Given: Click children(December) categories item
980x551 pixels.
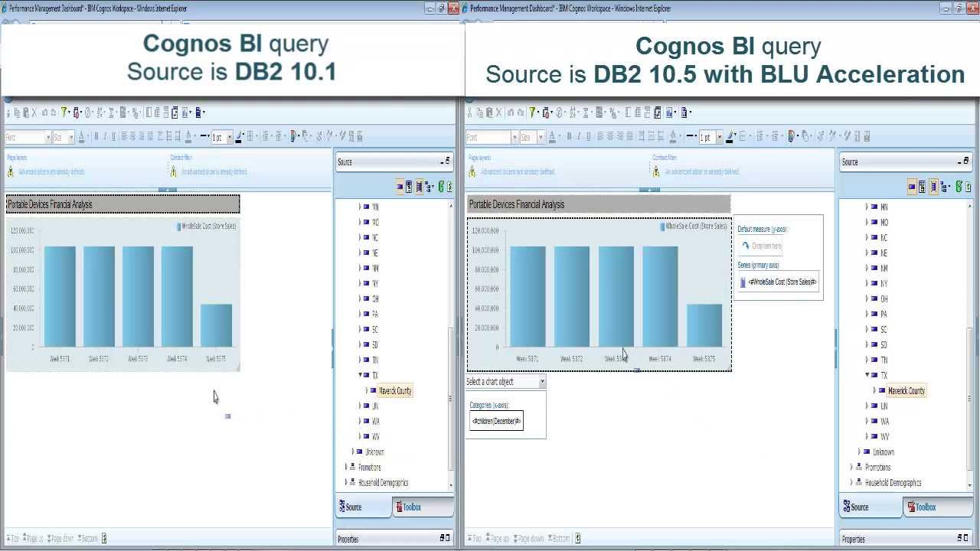Looking at the screenshot, I should pos(496,421).
